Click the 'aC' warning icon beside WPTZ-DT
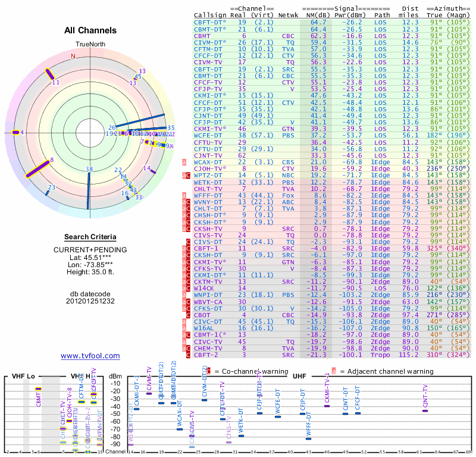Image resolution: width=476 pixels, height=457 pixels. (x=186, y=175)
